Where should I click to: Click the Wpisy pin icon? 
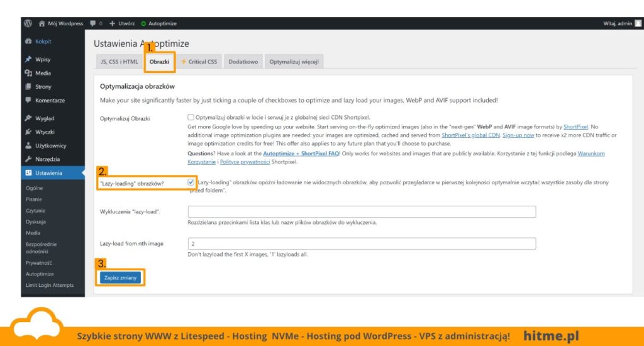[x=28, y=59]
